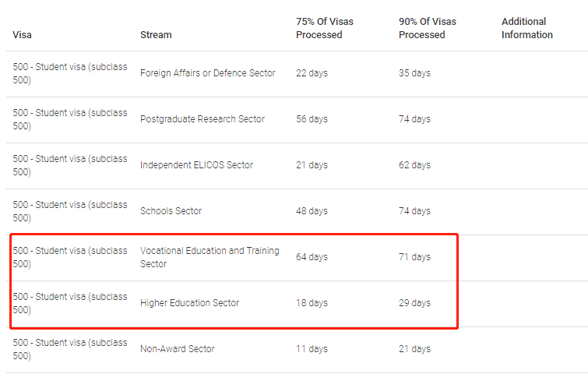The width and height of the screenshot is (588, 381).
Task: Select Postgraduate Research Sector stream text
Action: pyautogui.click(x=202, y=119)
